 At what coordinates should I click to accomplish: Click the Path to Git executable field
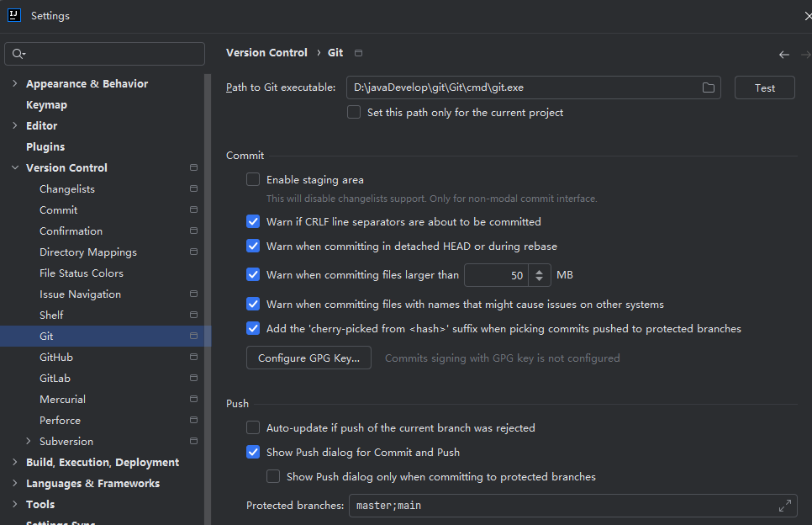pyautogui.click(x=534, y=87)
